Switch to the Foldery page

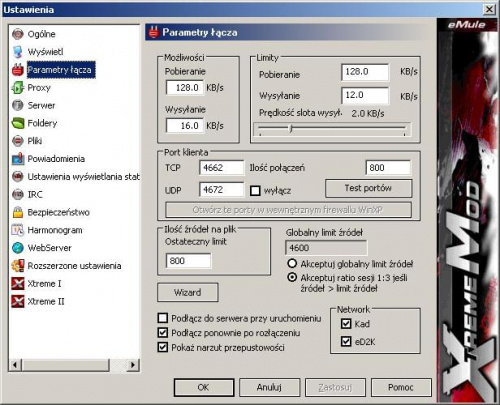[x=42, y=123]
